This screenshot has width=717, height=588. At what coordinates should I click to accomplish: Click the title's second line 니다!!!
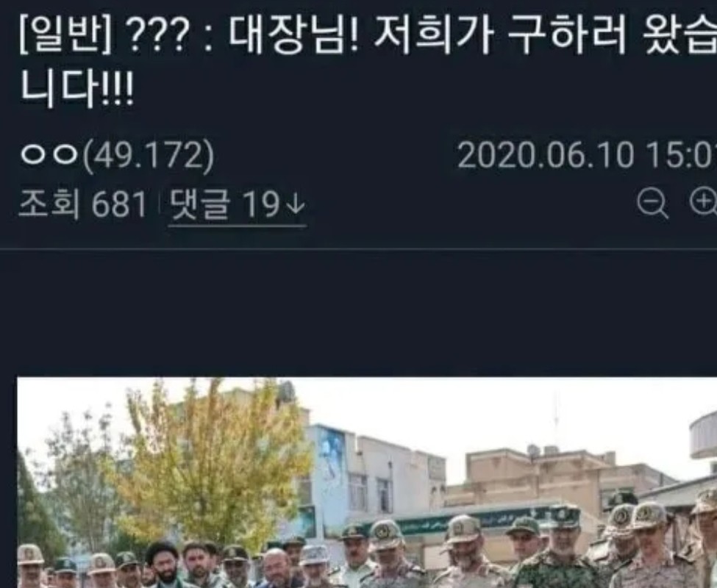76,90
